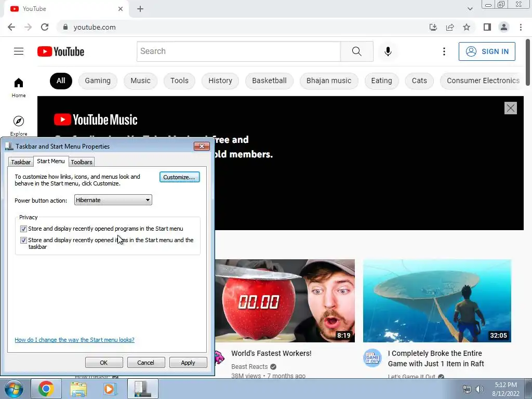Click I Completely Broke Raft title
This screenshot has height=399, width=532.
click(x=436, y=358)
